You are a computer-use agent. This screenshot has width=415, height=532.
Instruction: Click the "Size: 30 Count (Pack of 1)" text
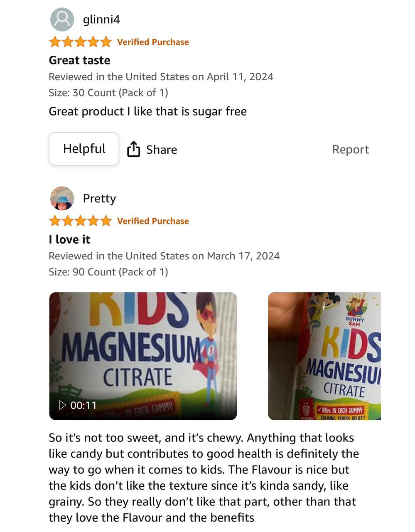pos(108,93)
